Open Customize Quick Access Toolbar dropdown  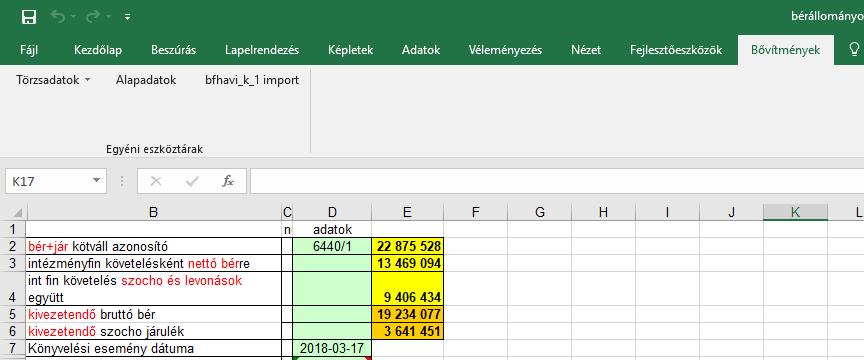(127, 17)
